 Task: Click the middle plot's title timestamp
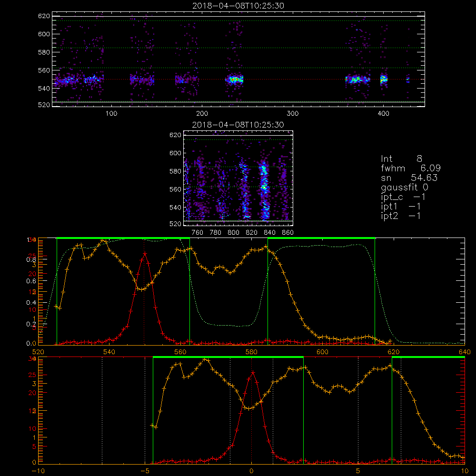238,125
